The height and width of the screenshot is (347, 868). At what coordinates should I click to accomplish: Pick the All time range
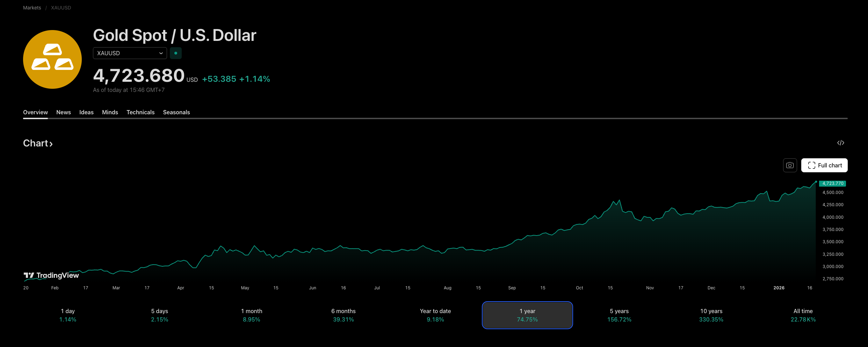(x=803, y=315)
